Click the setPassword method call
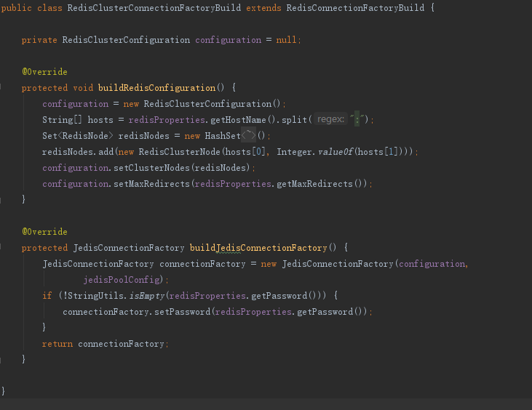This screenshot has height=410, width=532. [x=182, y=312]
